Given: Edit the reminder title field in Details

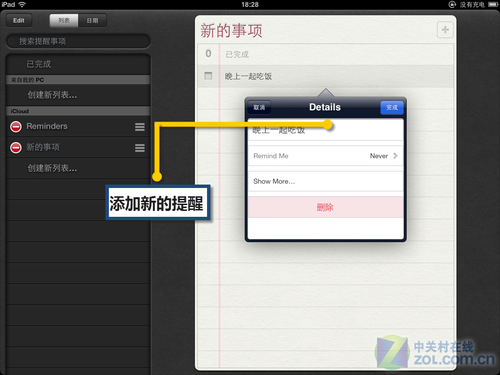Looking at the screenshot, I should click(x=325, y=130).
